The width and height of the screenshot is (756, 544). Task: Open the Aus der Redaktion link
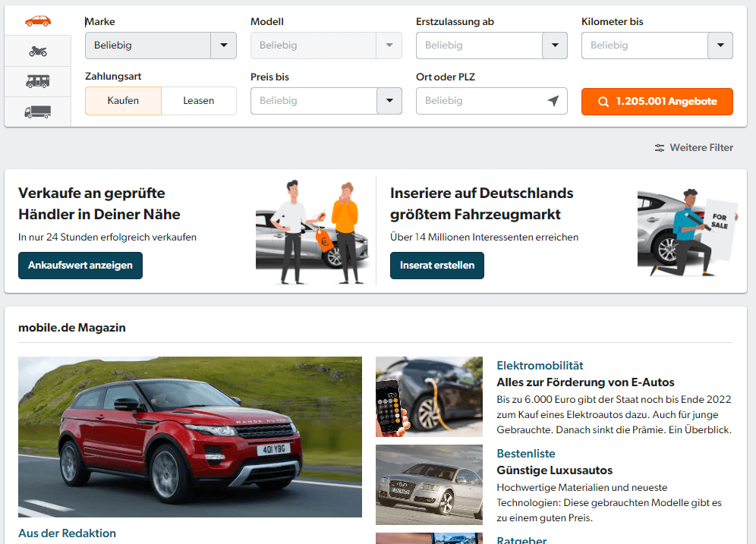pos(67,533)
